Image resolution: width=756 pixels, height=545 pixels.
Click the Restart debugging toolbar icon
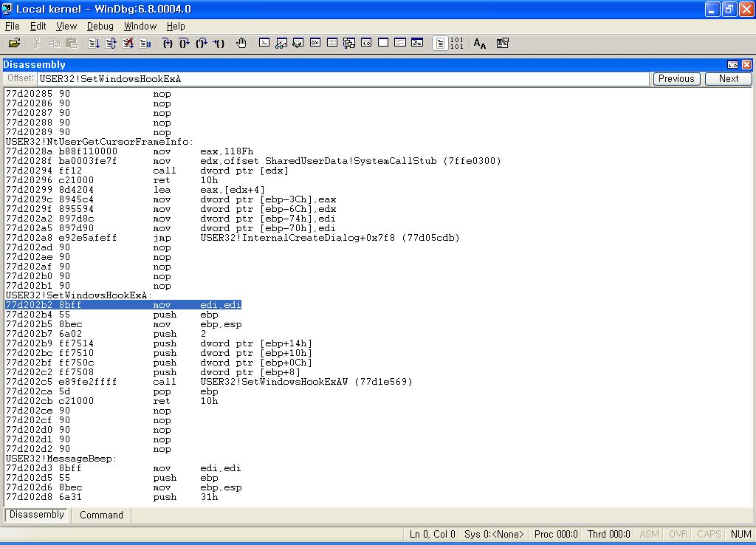click(x=111, y=44)
